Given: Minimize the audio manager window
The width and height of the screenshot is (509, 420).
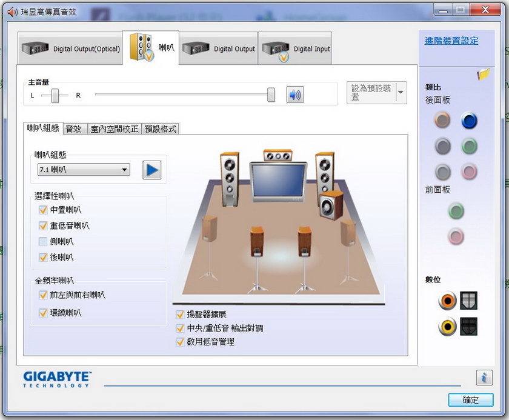Looking at the screenshot, I should (x=443, y=10).
